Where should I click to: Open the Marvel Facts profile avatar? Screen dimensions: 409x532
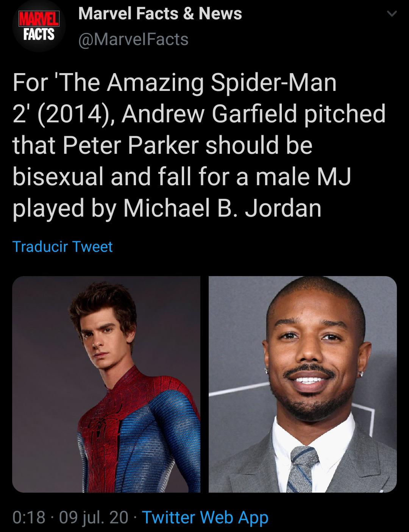pos(39,27)
